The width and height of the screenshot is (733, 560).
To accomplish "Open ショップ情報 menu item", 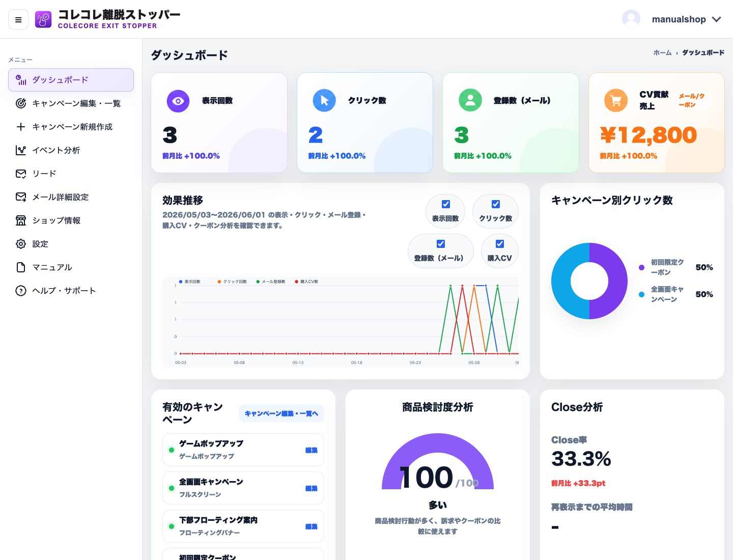I will [71, 220].
